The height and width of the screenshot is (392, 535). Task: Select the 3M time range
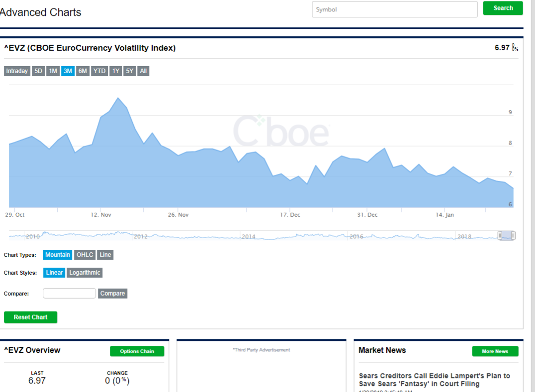coord(68,71)
